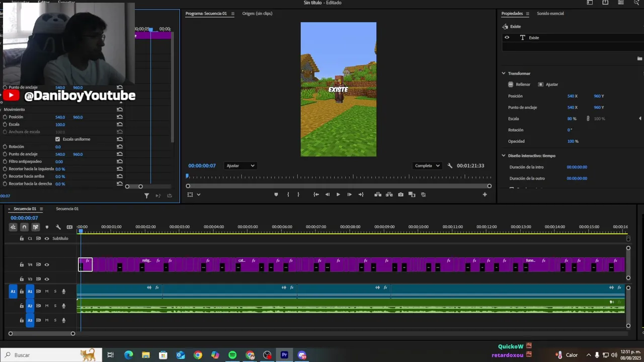The height and width of the screenshot is (362, 644).
Task: Export frame with the camera icon
Action: pyautogui.click(x=400, y=195)
